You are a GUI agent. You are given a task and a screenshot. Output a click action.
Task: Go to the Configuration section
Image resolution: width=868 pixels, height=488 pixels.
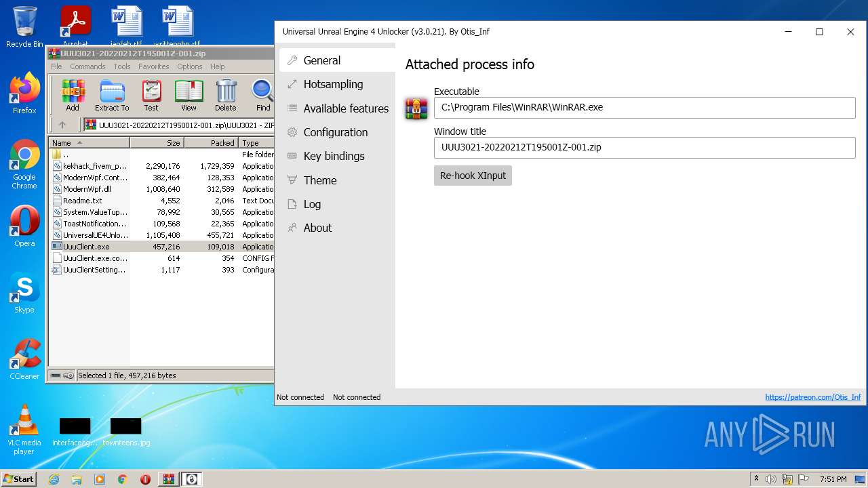pos(337,132)
